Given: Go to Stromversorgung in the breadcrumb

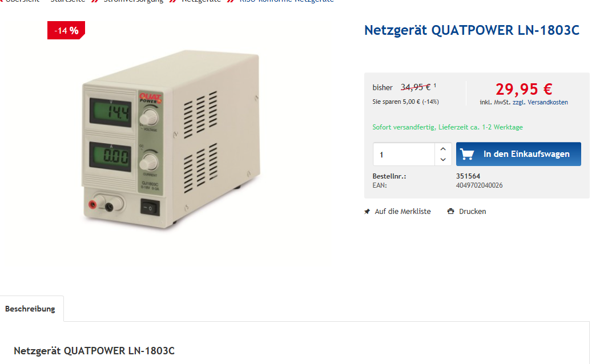Looking at the screenshot, I should 134,1.
